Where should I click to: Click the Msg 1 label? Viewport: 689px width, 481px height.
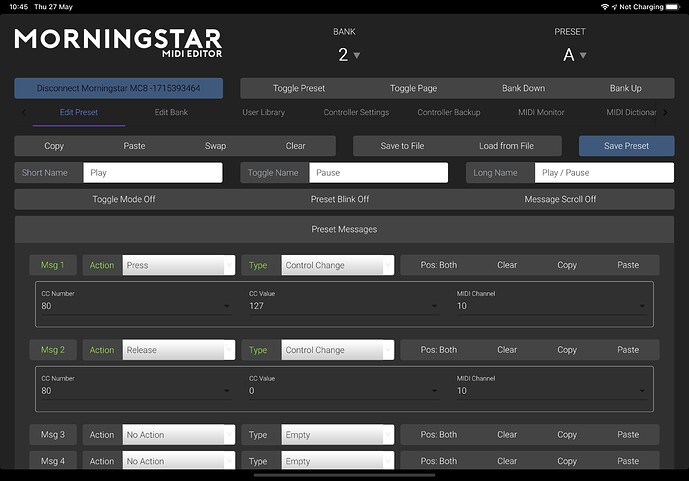click(x=53, y=265)
